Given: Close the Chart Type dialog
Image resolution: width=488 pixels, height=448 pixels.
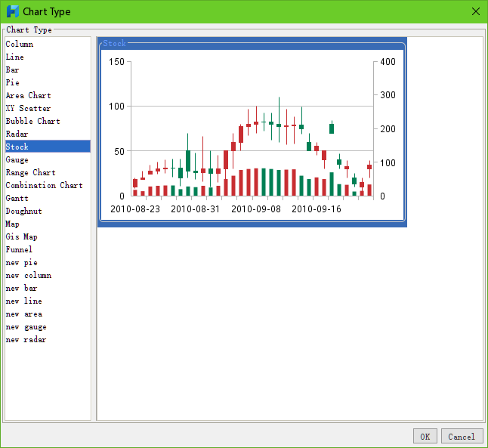Looking at the screenshot, I should click(x=476, y=12).
